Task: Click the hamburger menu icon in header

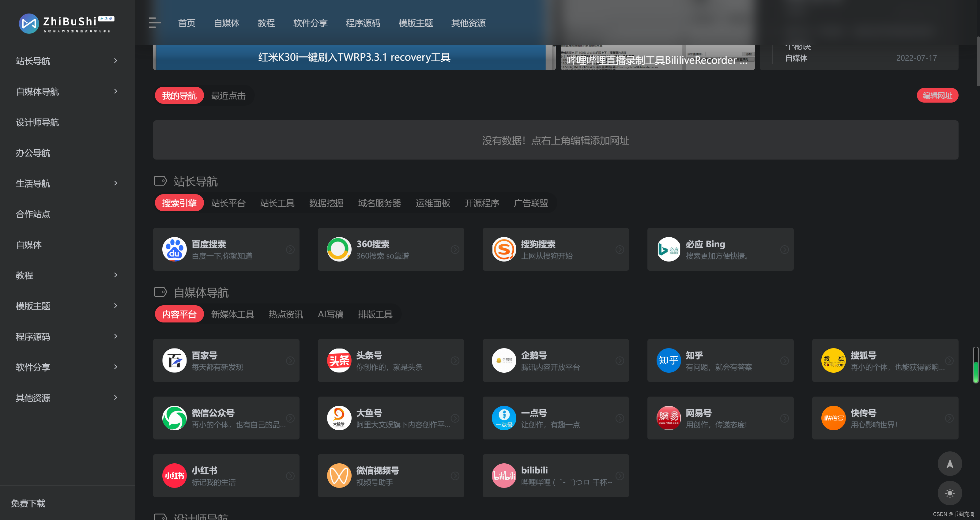Action: [154, 23]
